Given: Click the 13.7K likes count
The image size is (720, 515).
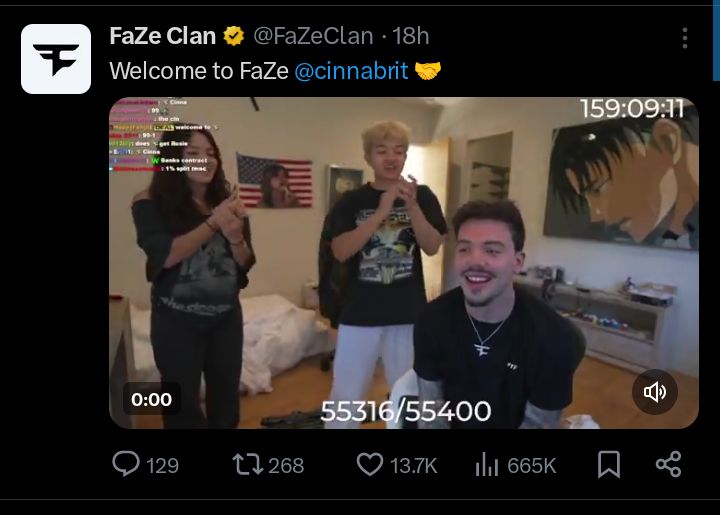Looking at the screenshot, I should [413, 465].
